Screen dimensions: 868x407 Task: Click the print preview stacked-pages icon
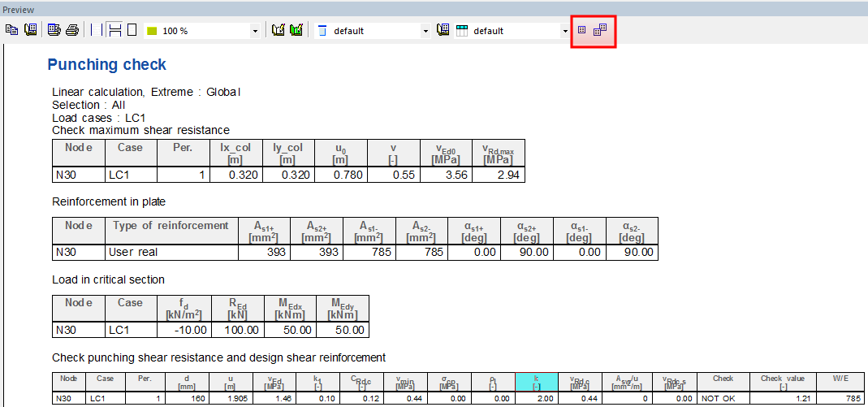click(54, 31)
